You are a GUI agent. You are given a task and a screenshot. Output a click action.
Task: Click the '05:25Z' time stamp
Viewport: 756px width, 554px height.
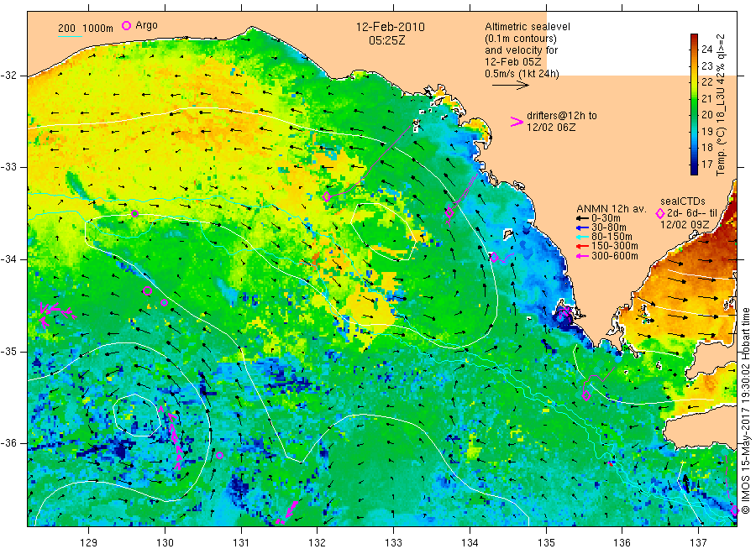(386, 40)
